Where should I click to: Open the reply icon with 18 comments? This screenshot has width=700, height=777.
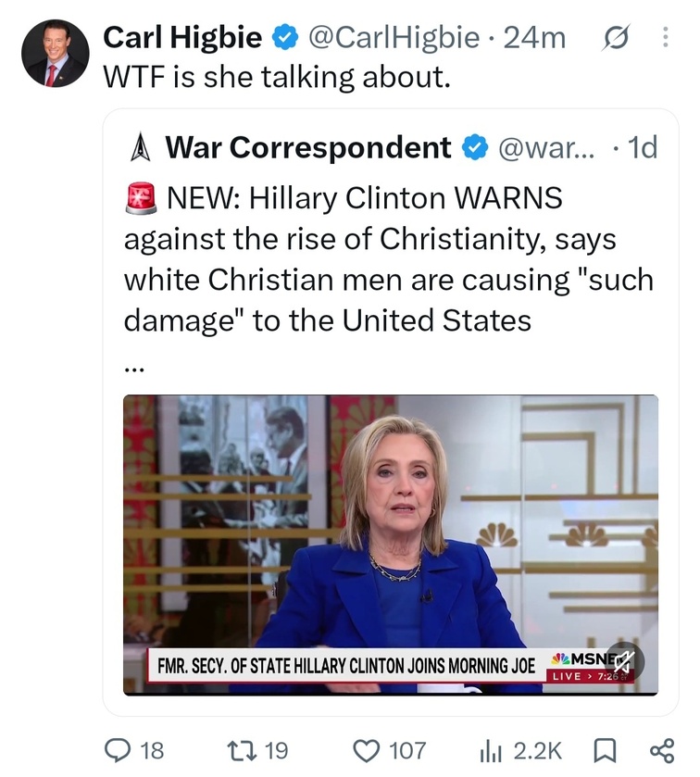[116, 750]
